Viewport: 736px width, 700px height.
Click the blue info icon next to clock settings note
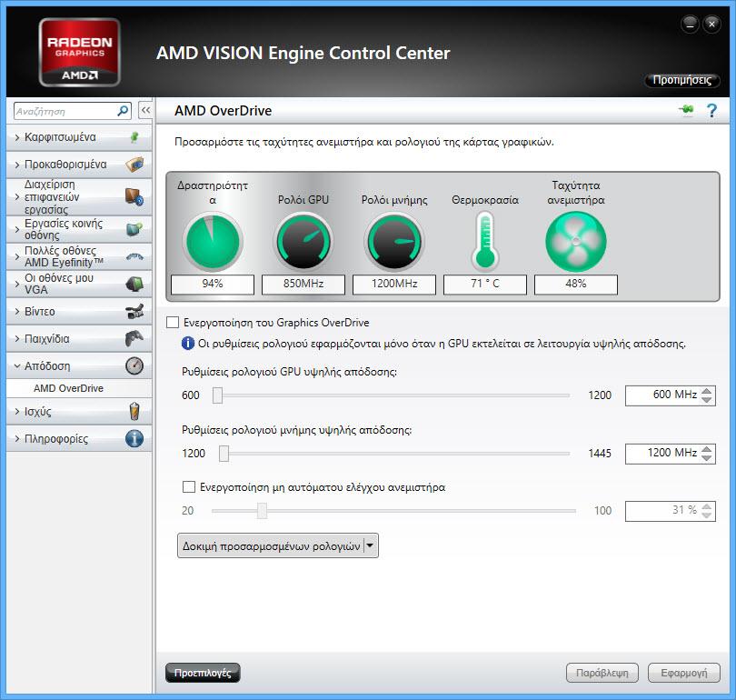(x=188, y=344)
